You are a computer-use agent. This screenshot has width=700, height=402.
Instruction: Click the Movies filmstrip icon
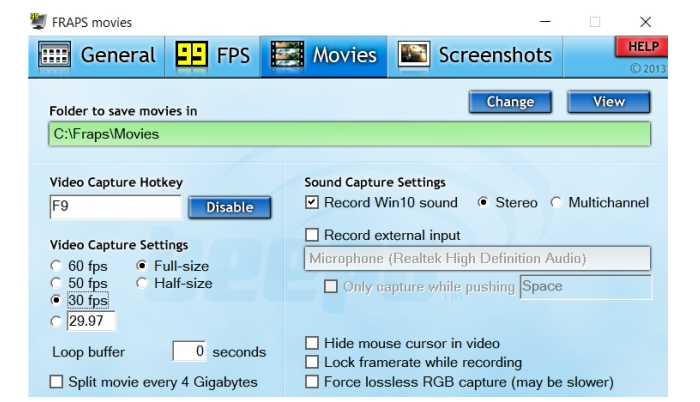287,55
